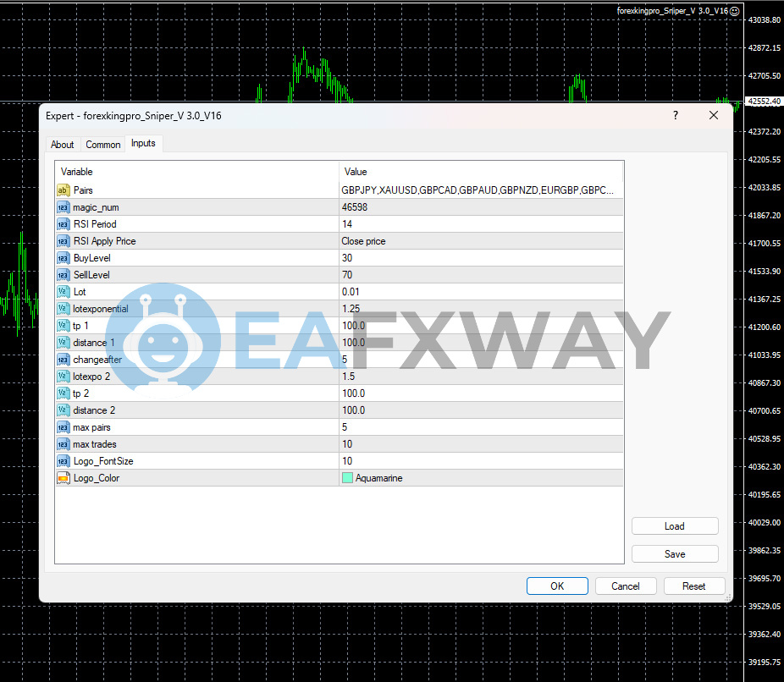Switch to the About tab
Image resolution: width=784 pixels, height=682 pixels.
pos(62,144)
